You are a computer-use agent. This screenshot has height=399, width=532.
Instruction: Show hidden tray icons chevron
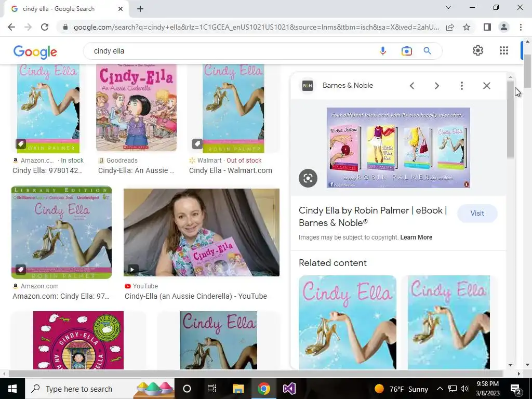point(440,389)
